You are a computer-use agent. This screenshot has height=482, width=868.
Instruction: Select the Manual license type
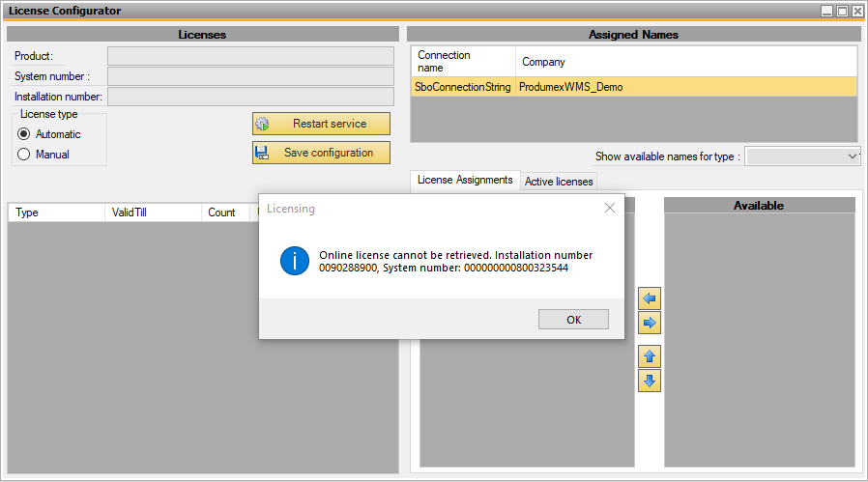(x=24, y=154)
